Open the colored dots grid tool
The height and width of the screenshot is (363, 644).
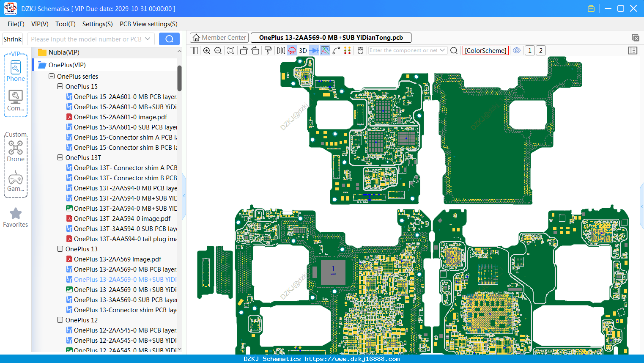coord(347,50)
